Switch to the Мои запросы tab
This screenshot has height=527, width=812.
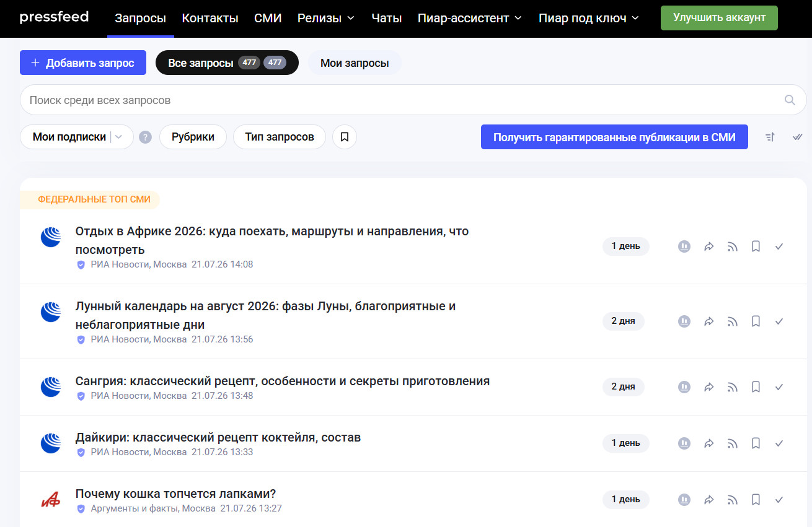355,63
